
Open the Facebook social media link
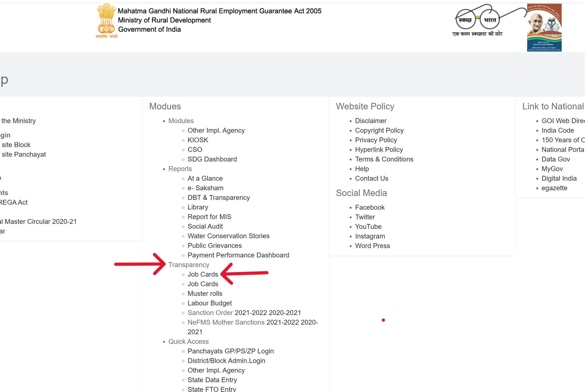coord(370,208)
